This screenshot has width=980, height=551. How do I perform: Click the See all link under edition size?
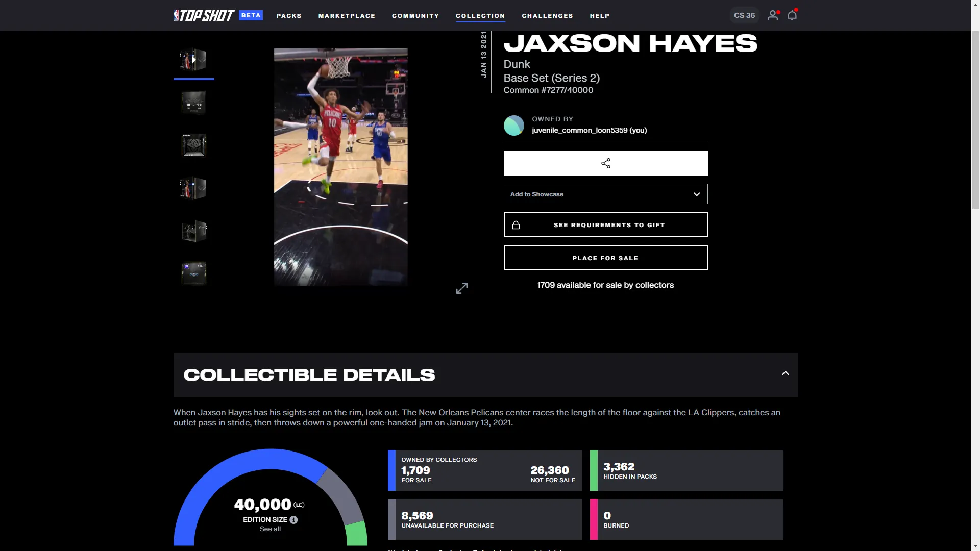click(269, 529)
